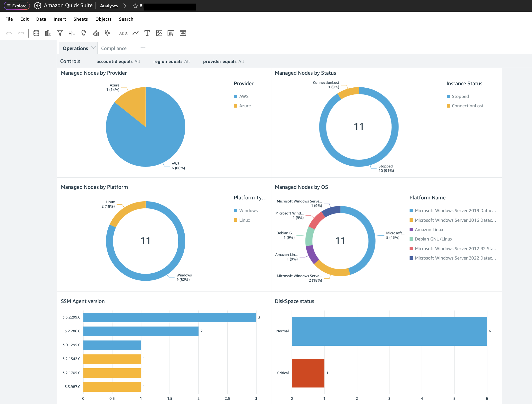Open the dataset panel icon

click(36, 33)
